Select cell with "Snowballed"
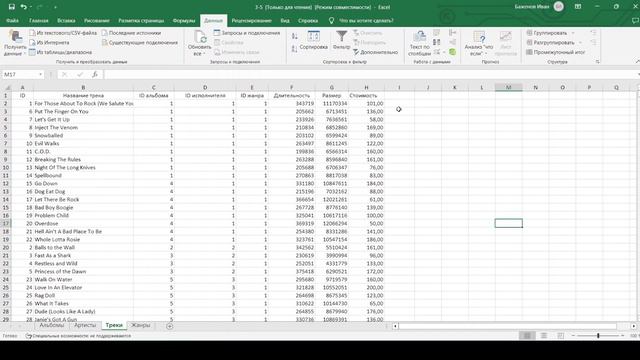640x360 pixels. click(x=83, y=136)
